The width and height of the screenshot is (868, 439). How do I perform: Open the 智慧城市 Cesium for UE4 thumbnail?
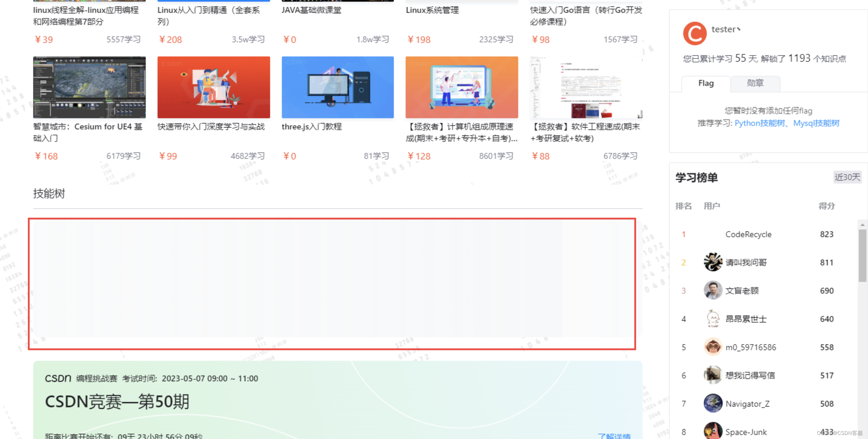(89, 87)
